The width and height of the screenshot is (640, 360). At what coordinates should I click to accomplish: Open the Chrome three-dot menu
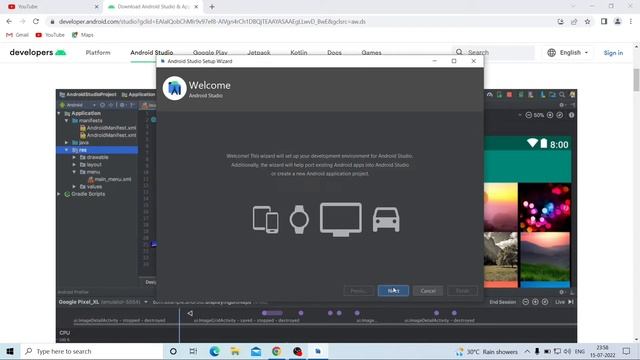(x=631, y=21)
